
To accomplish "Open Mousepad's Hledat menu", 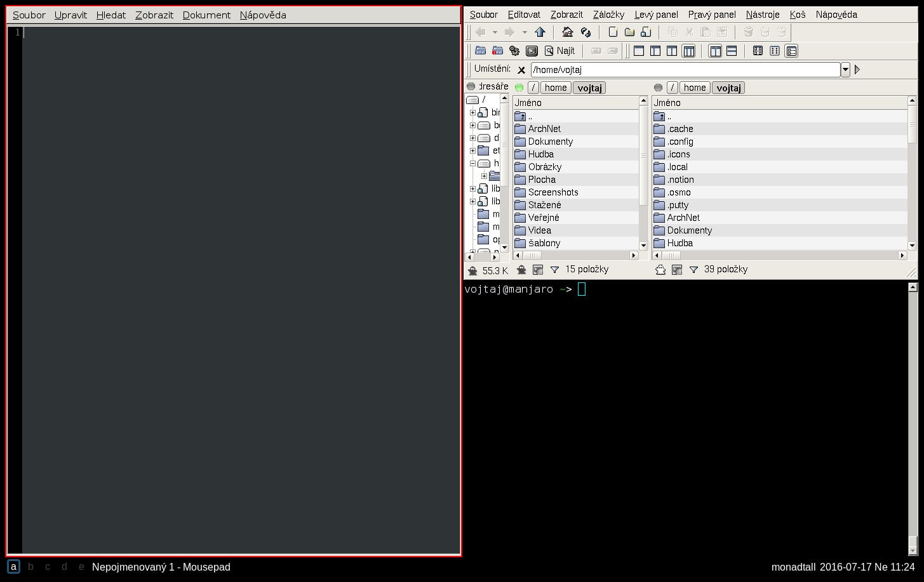I will click(x=111, y=15).
